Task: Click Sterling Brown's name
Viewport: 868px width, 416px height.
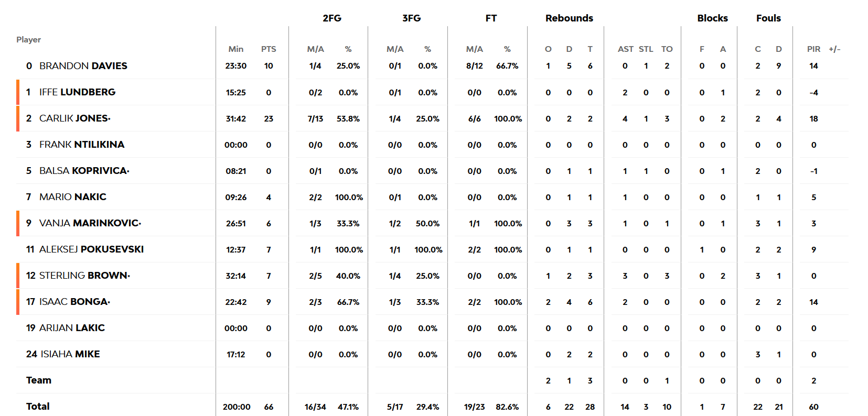Action: click(x=83, y=276)
